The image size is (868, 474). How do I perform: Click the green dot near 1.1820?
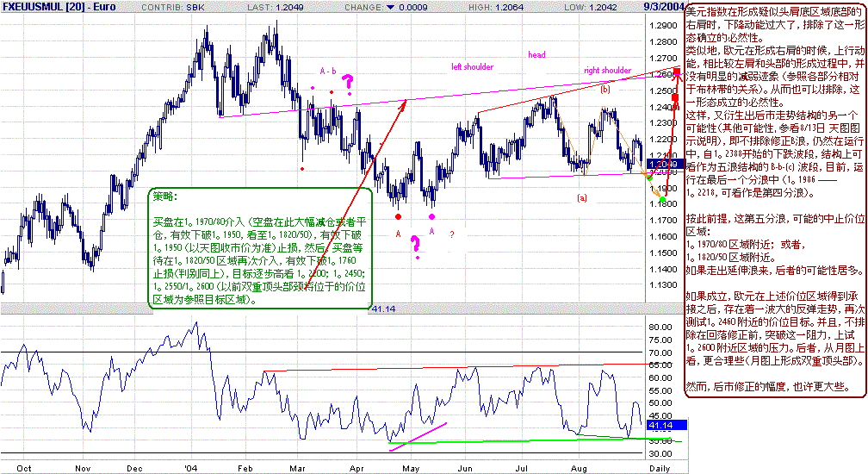pyautogui.click(x=663, y=200)
